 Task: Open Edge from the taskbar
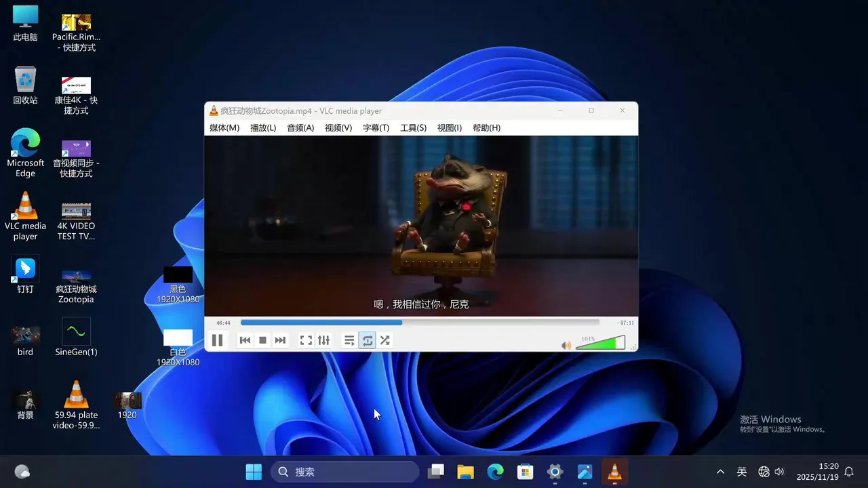(x=495, y=472)
